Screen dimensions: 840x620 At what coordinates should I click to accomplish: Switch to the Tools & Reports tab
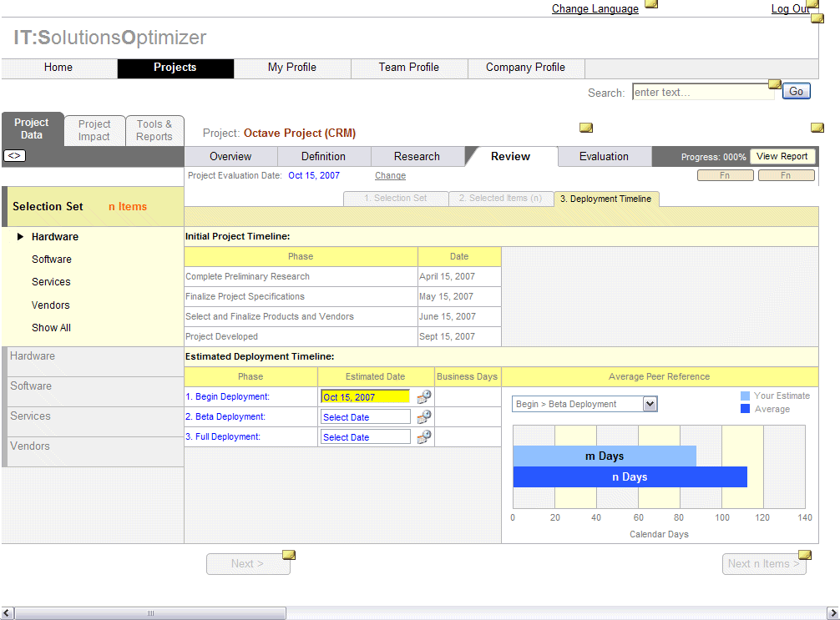click(x=154, y=130)
